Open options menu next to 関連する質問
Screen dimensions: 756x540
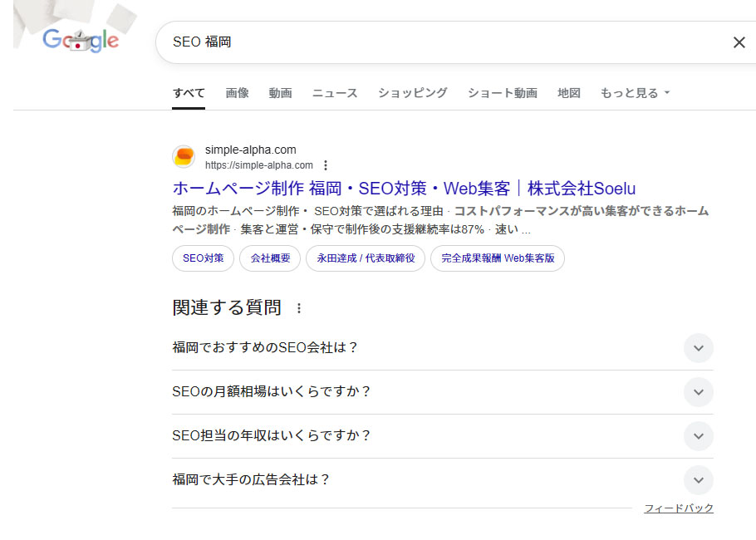click(x=299, y=308)
